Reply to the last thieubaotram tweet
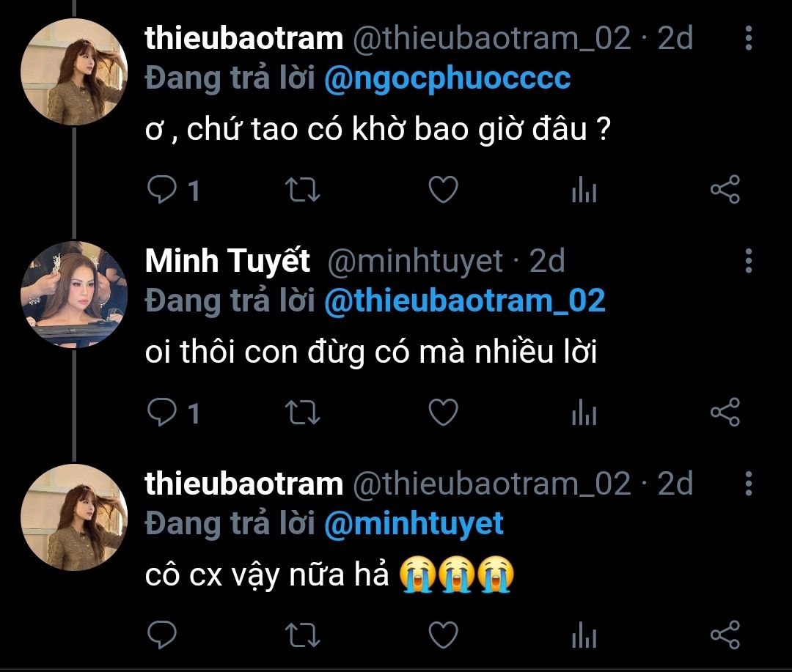Screen dimensions: 792x672 point(160,635)
